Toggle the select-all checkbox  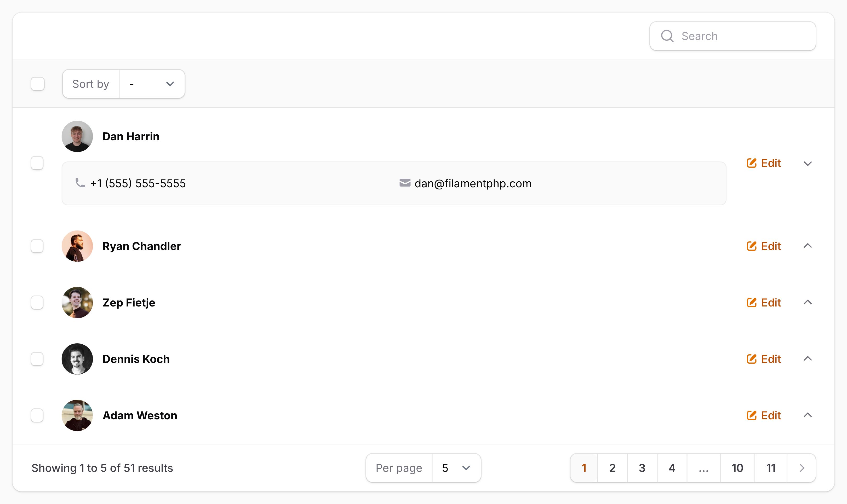pos(38,84)
